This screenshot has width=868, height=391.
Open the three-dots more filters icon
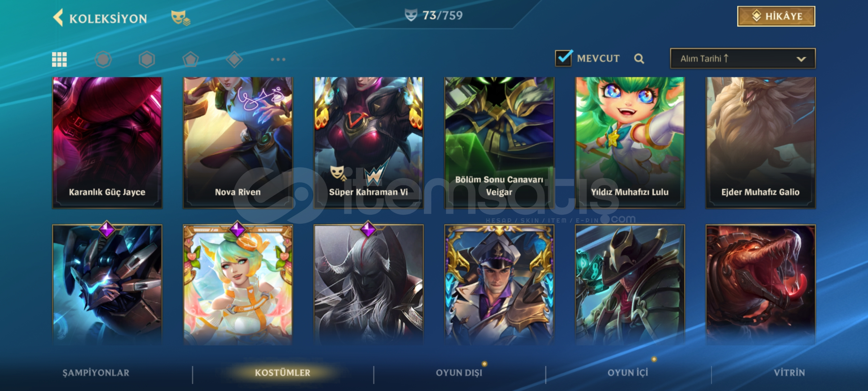[x=278, y=59]
